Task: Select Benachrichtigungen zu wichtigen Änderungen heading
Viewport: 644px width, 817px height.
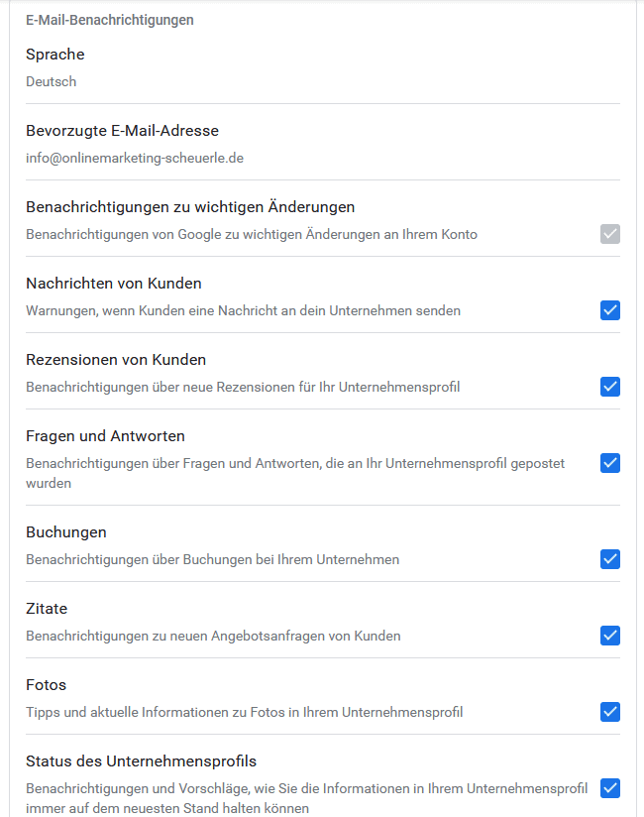Action: 190,207
